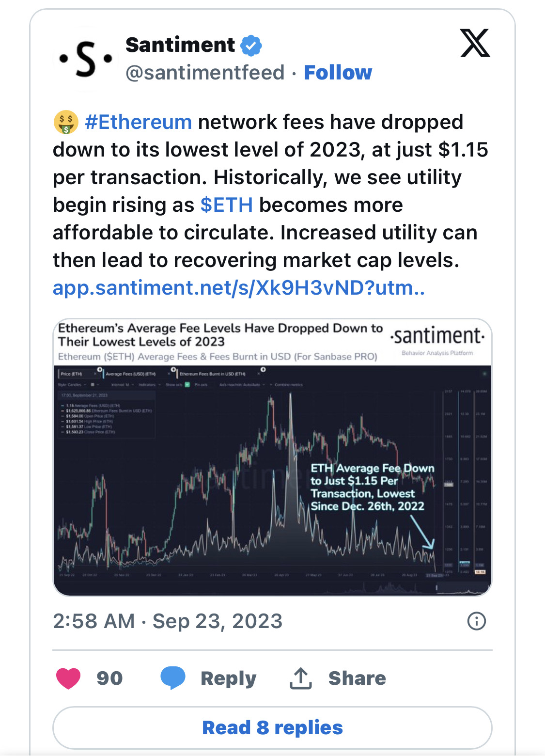Click the 90 likes count
Screen dimensions: 545x756
tap(109, 678)
